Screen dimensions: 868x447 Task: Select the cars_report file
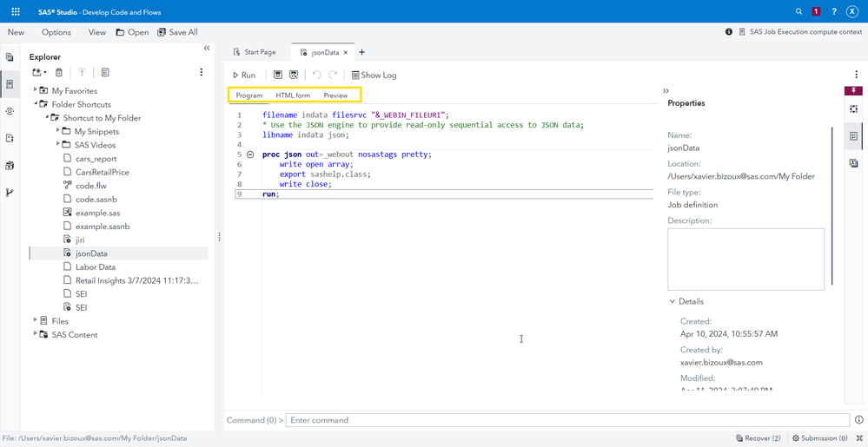[x=96, y=158]
